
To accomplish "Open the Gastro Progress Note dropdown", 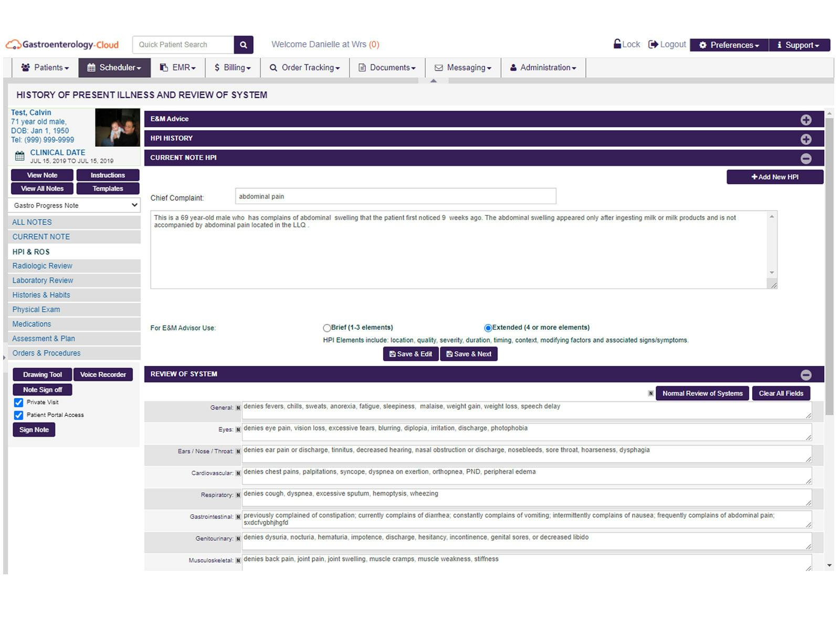I will point(73,205).
